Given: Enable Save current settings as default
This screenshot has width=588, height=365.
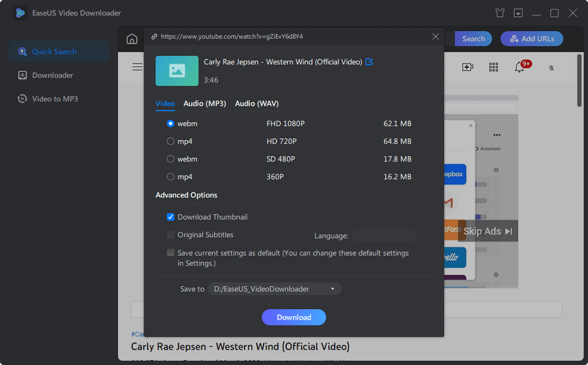Looking at the screenshot, I should click(x=171, y=253).
